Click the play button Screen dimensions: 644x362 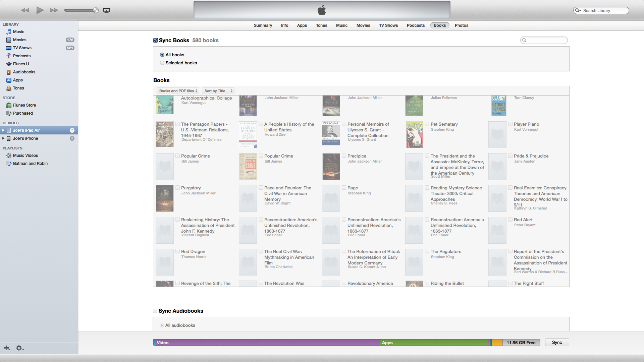pos(40,10)
